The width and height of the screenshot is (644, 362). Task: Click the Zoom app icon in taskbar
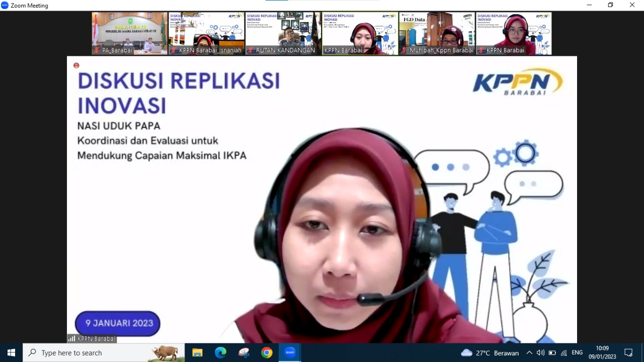[x=290, y=353]
